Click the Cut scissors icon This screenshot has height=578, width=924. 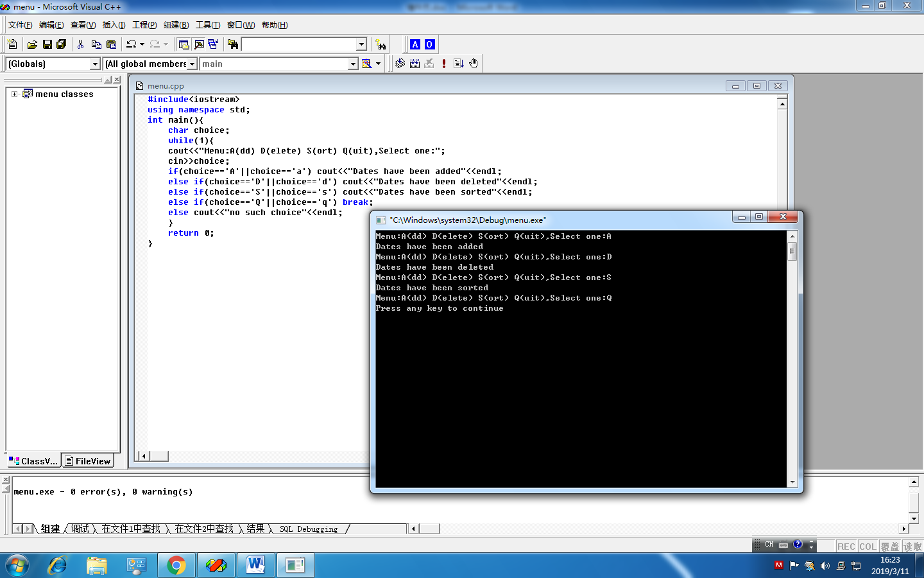(80, 44)
